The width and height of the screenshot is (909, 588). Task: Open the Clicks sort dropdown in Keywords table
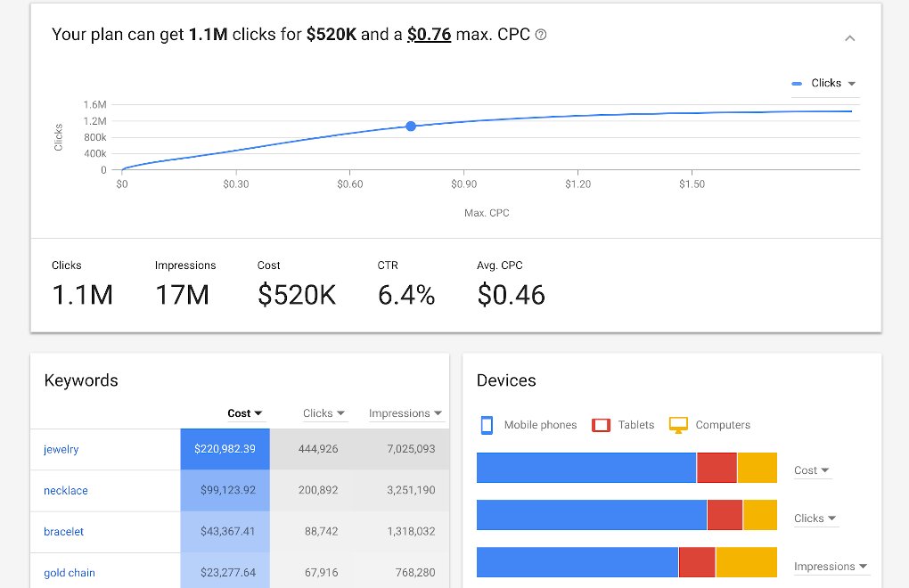tap(324, 412)
